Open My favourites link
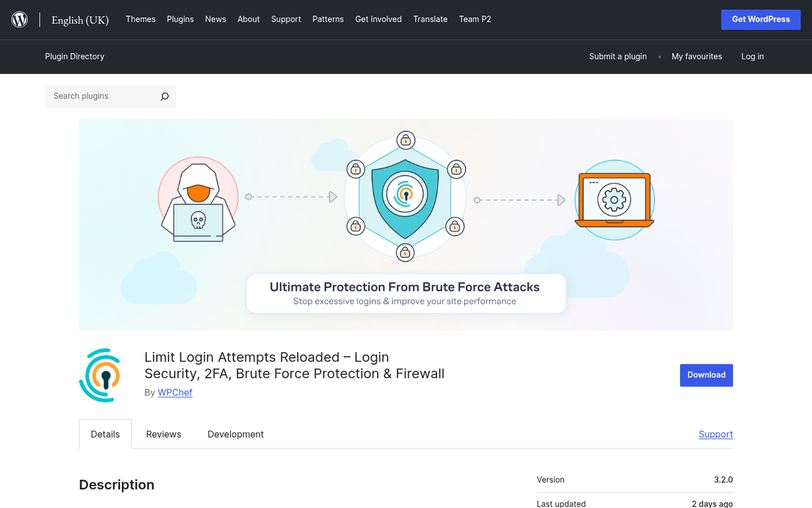 tap(697, 56)
